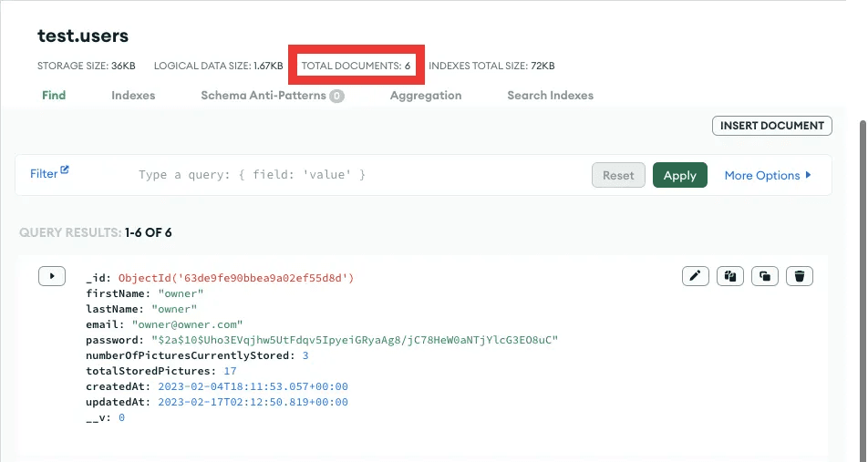Viewport: 868px width, 462px height.
Task: Expand the document with the arrow button
Action: click(52, 276)
